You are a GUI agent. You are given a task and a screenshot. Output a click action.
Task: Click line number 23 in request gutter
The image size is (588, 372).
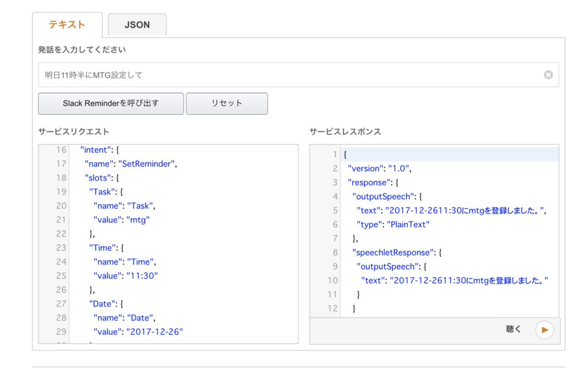pos(61,248)
